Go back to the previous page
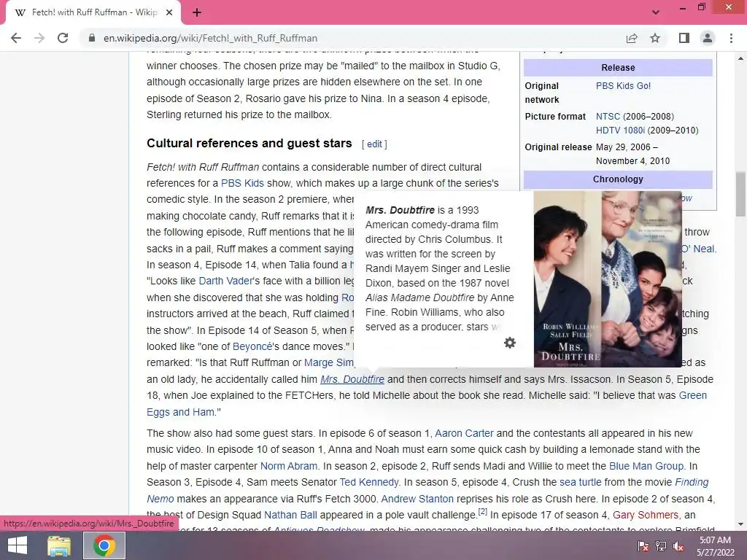Screen dimensions: 747x560 click(x=16, y=38)
